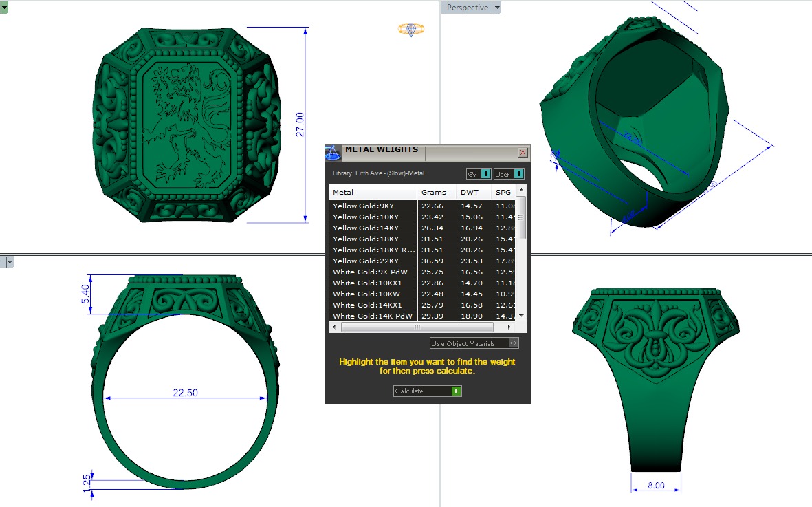Toggle the User library switch

click(x=518, y=174)
